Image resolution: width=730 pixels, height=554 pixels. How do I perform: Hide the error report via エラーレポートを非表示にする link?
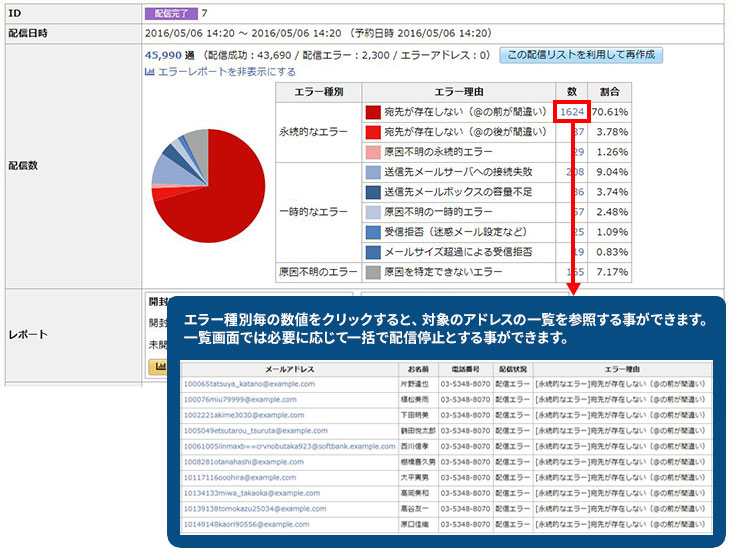pos(227,72)
